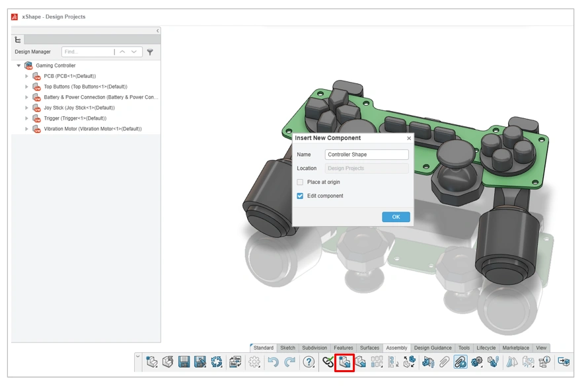
Task: Toggle the highlighted paperclip-link icon
Action: point(460,362)
